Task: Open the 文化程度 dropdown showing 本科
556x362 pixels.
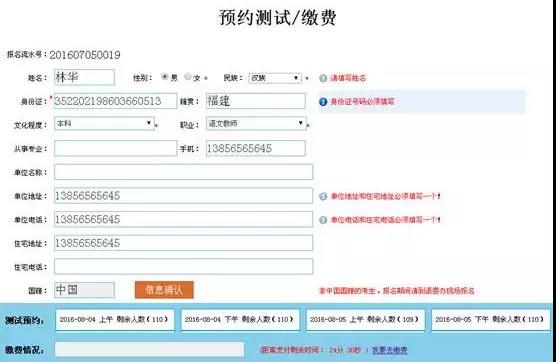Action: tap(104, 123)
